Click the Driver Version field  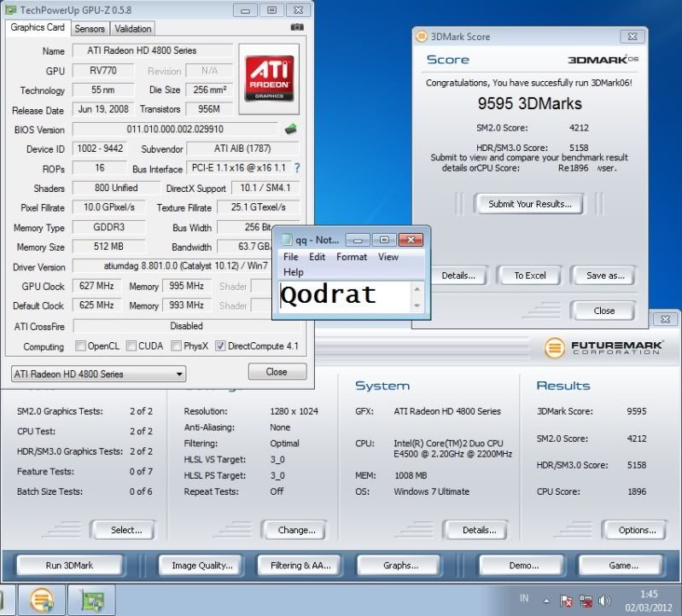[172, 265]
